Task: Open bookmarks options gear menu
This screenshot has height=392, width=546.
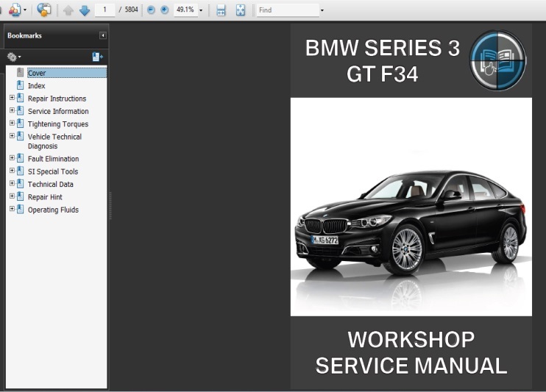Action: click(14, 57)
